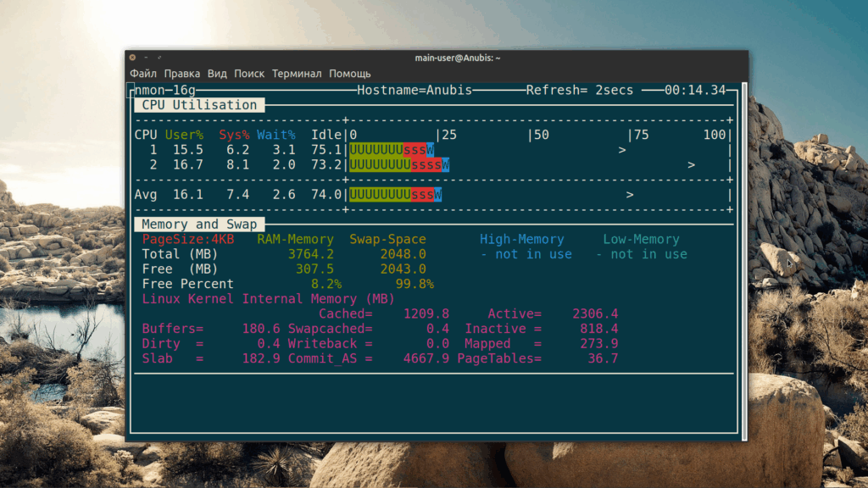This screenshot has width=868, height=488.
Task: Maximize the terminal window
Action: [x=159, y=58]
